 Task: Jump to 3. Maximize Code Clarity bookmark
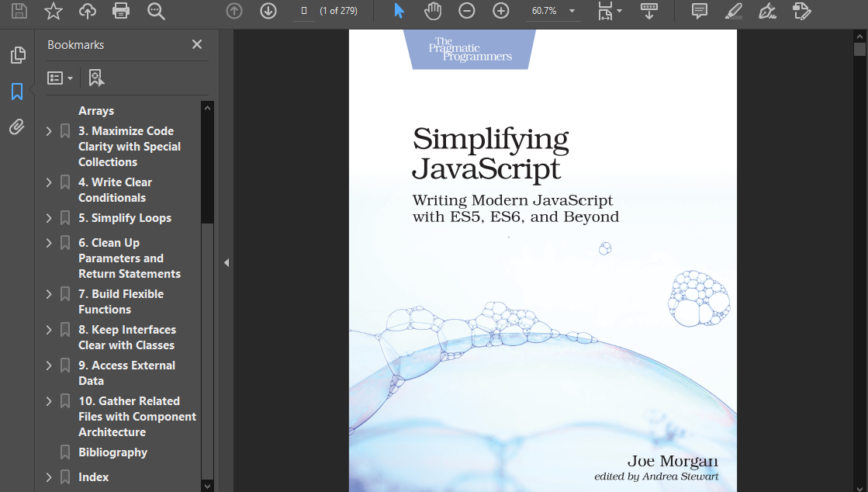tap(130, 146)
